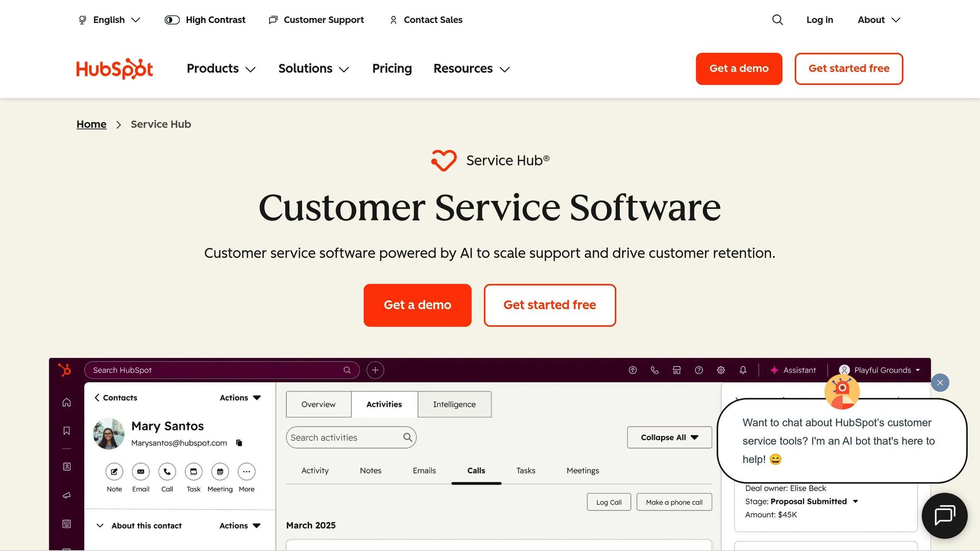Expand the About menu
980x551 pixels.
point(879,20)
